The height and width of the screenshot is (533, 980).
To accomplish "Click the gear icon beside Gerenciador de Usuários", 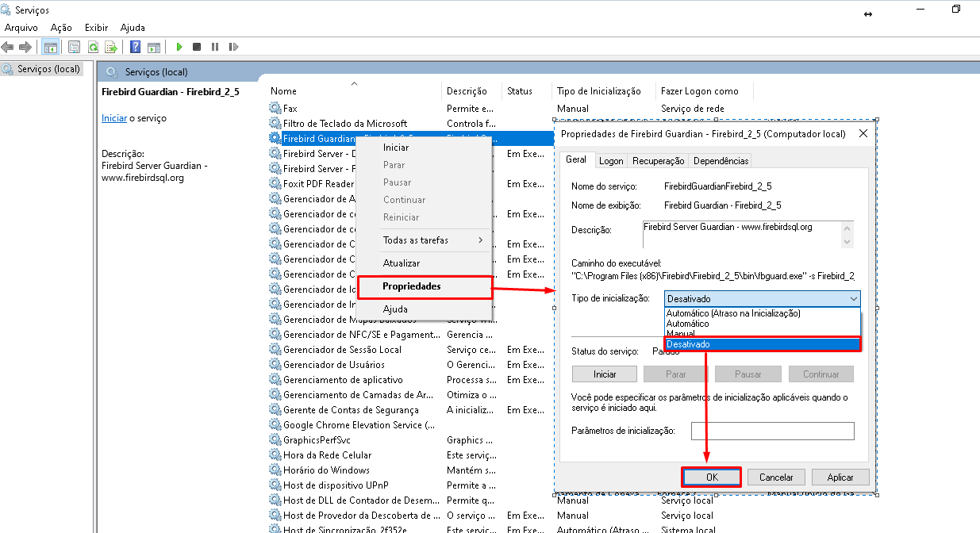I will (275, 364).
